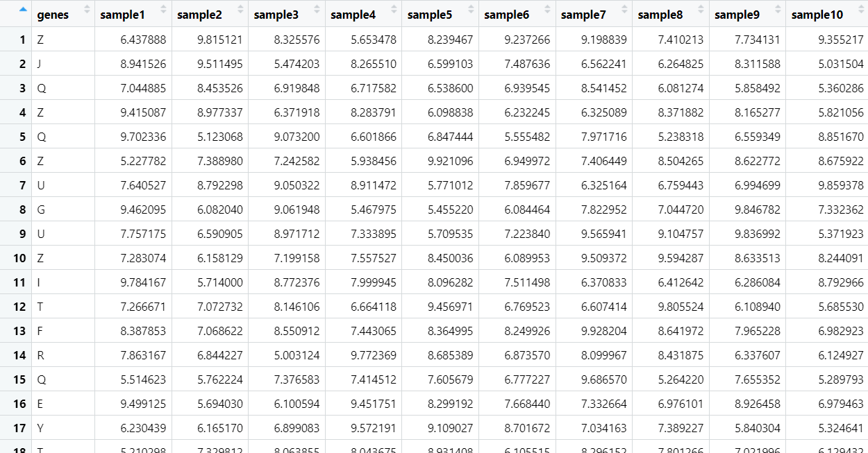Click cell value 9.784167
Image resolution: width=868 pixels, height=453 pixels.
tap(143, 282)
